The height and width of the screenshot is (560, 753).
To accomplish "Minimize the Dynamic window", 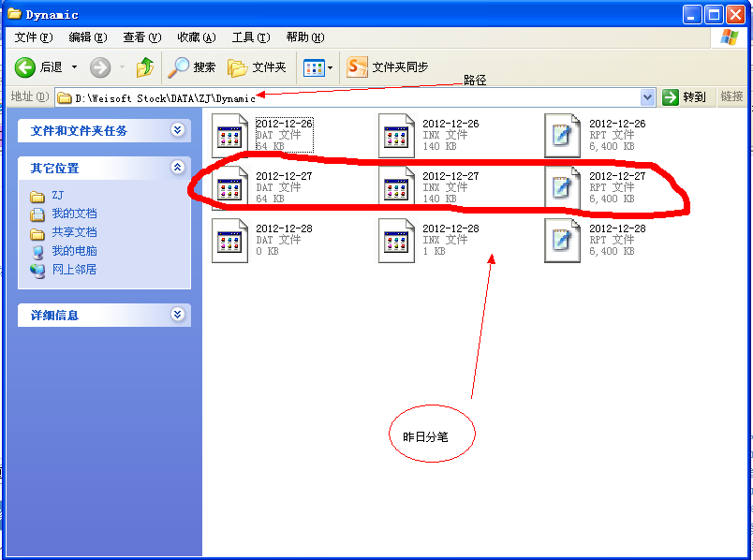I will [691, 15].
